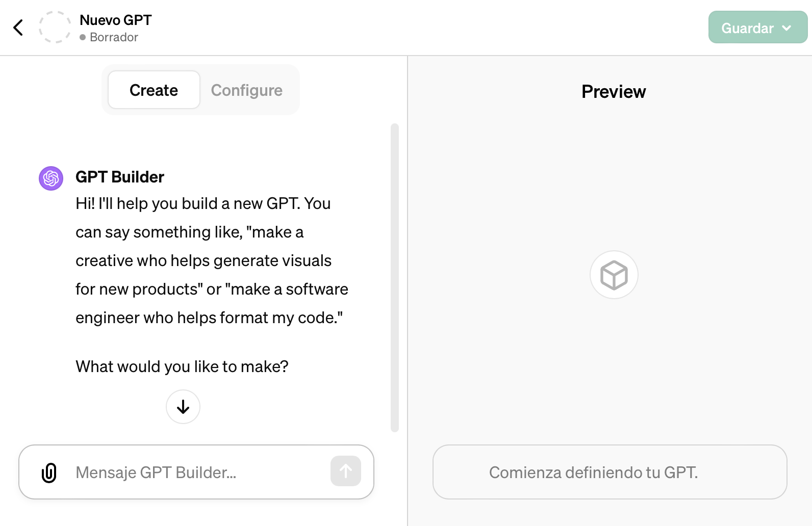Click the back arrow icon
This screenshot has height=526, width=812.
click(18, 28)
